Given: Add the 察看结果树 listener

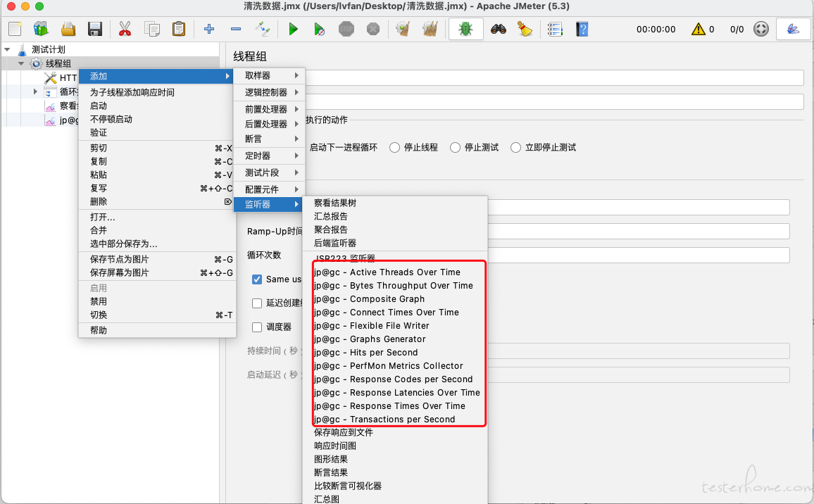Looking at the screenshot, I should 396,203.
